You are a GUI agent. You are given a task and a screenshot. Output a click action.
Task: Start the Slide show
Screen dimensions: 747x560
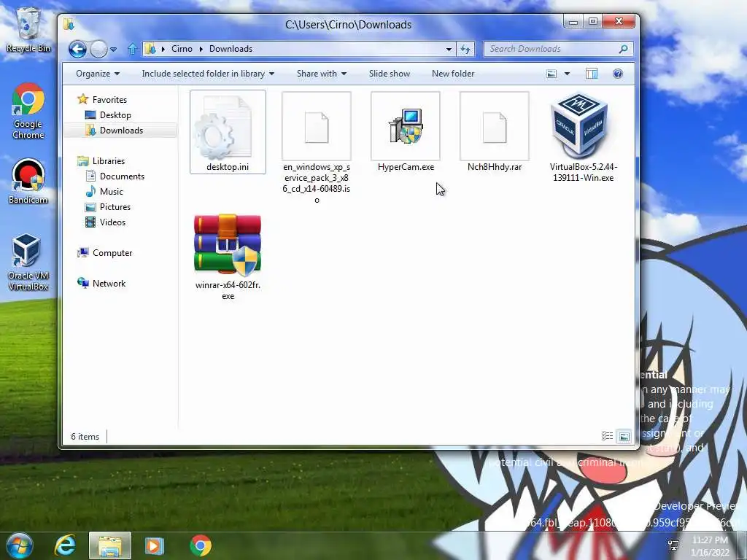point(390,74)
